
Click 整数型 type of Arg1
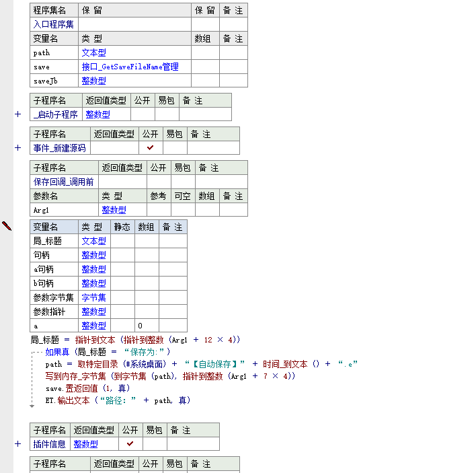(x=114, y=210)
